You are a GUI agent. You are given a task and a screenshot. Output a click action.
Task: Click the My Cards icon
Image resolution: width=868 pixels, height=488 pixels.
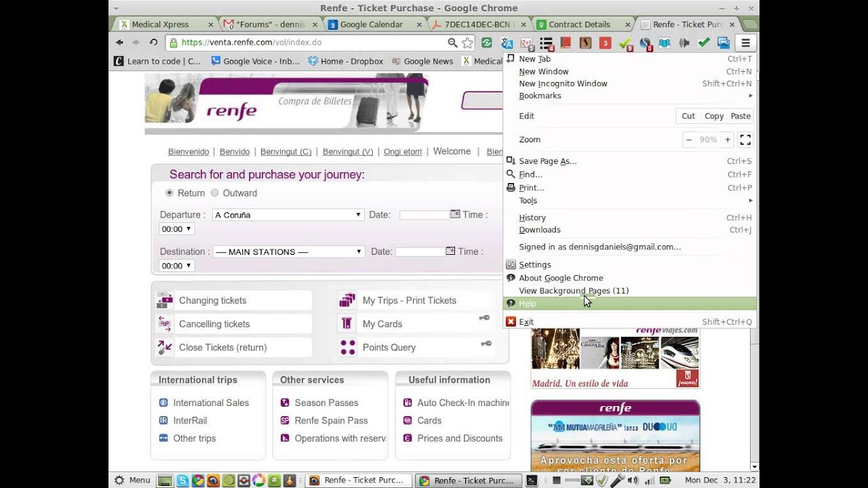click(347, 323)
